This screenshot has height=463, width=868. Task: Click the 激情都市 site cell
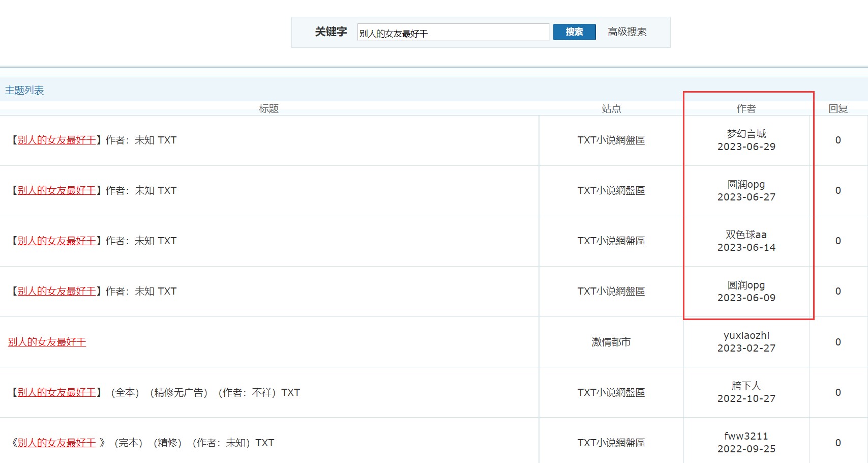point(611,342)
